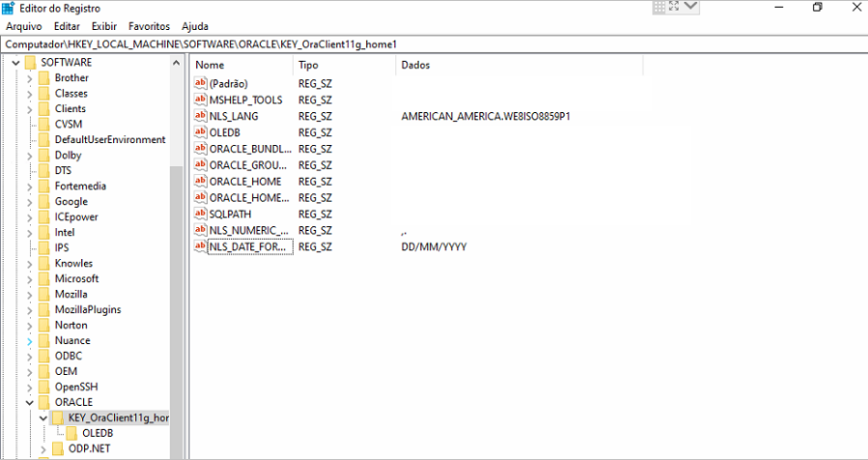
Task: Expand the Mozilla key
Action: (x=29, y=294)
